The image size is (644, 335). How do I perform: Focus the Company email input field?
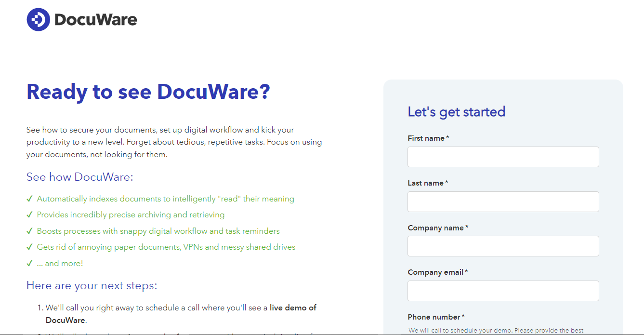[x=503, y=291]
